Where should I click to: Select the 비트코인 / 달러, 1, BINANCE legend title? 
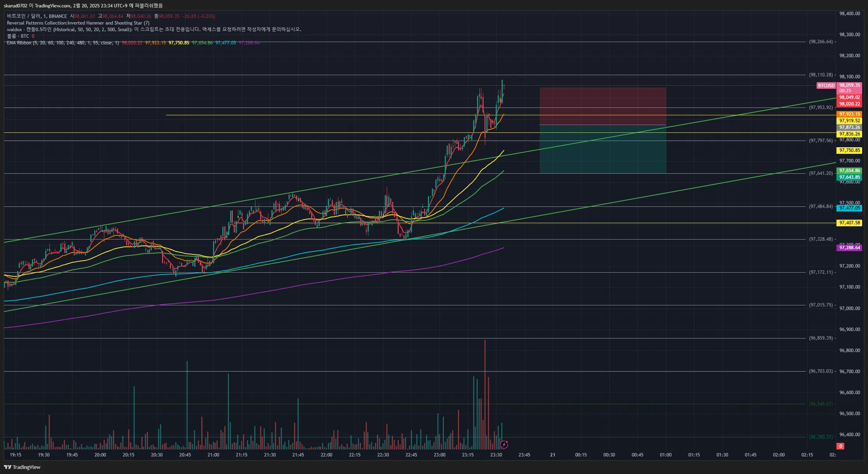(x=37, y=16)
